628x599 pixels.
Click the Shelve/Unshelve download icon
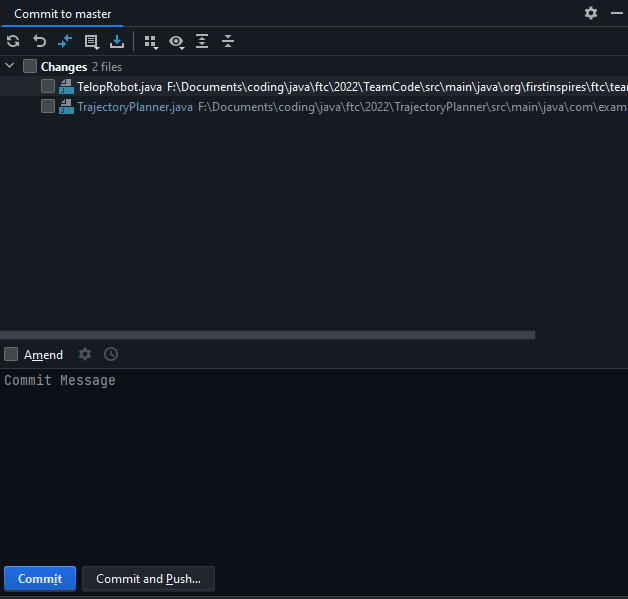pyautogui.click(x=117, y=42)
